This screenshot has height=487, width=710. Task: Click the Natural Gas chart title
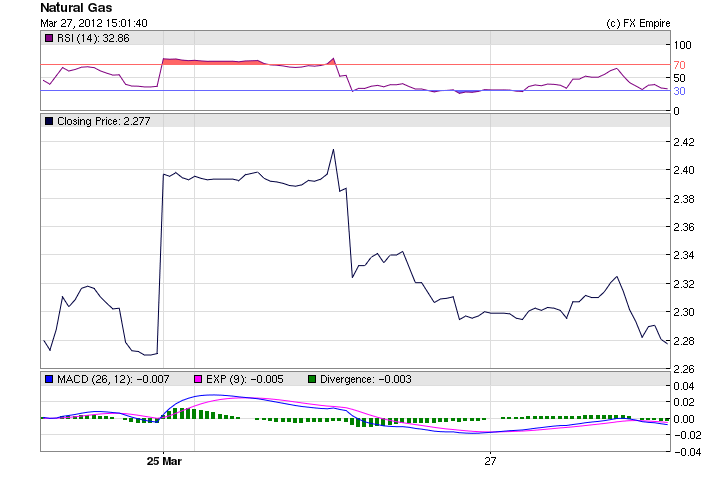coord(76,8)
